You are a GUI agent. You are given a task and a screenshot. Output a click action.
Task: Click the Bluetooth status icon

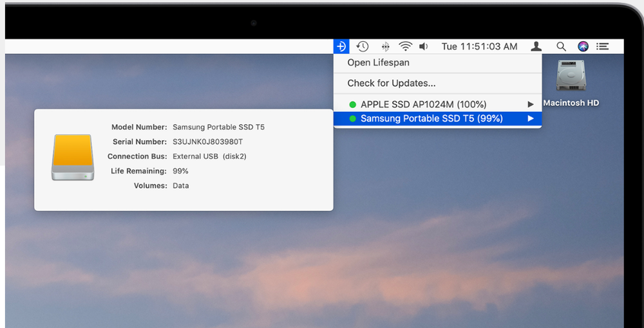385,47
